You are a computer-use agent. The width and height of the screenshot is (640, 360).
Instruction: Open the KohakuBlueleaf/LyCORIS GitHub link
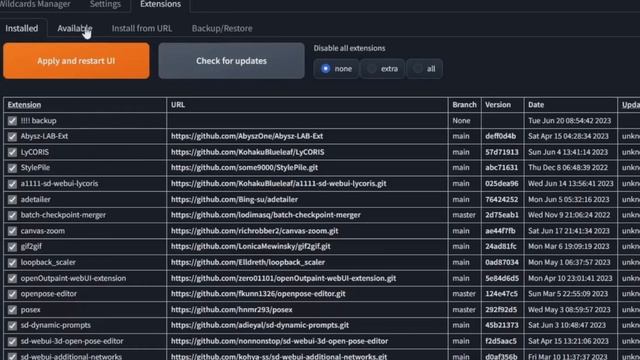pos(247,152)
